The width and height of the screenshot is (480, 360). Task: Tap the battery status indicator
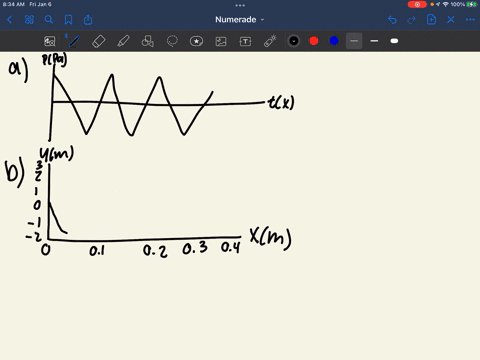[471, 4]
